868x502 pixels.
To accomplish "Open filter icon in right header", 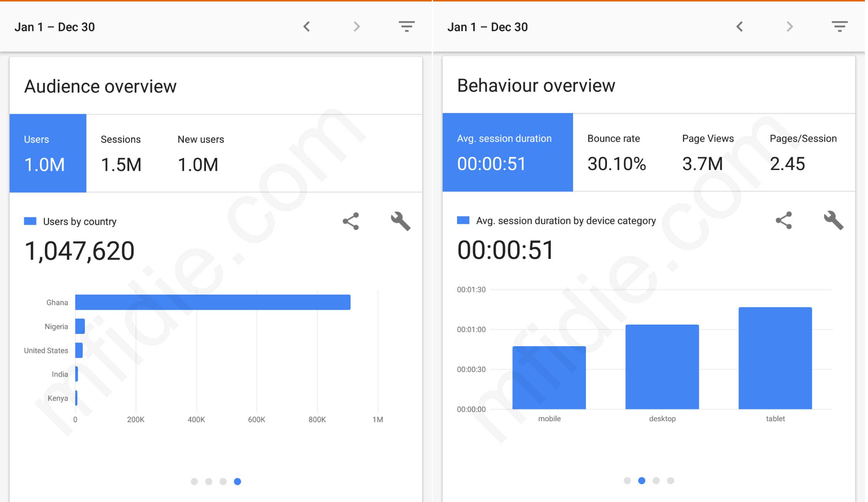I will pyautogui.click(x=840, y=27).
